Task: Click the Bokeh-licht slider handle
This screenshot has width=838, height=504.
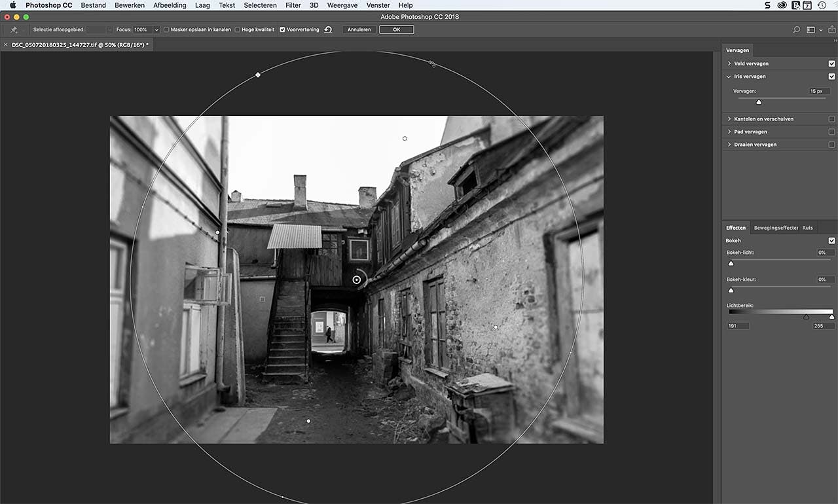Action: point(731,263)
